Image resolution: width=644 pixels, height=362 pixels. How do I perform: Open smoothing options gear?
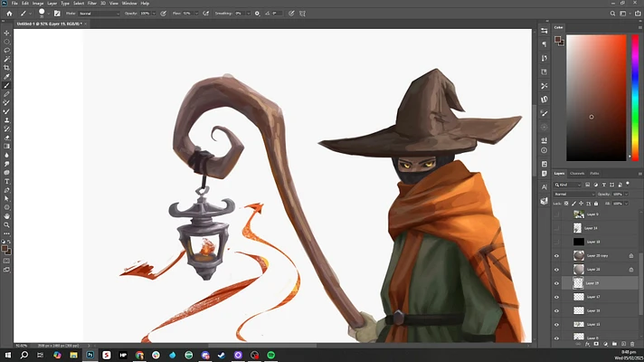click(257, 14)
